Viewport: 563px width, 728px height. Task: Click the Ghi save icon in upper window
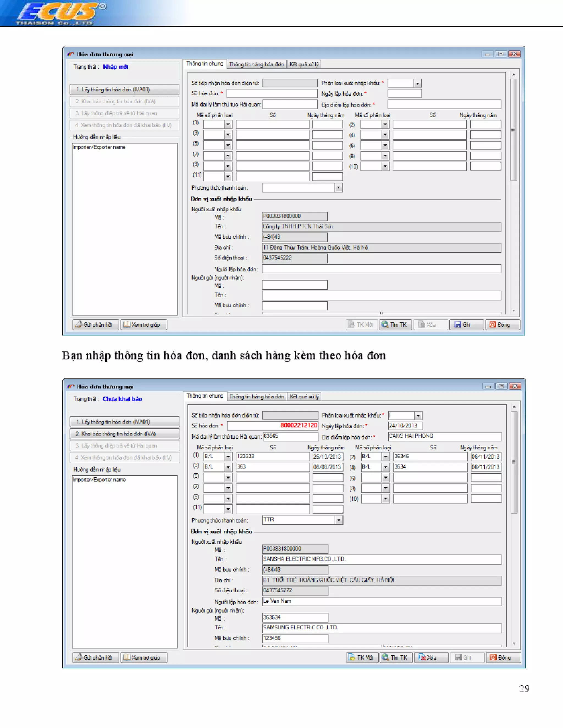(x=458, y=324)
